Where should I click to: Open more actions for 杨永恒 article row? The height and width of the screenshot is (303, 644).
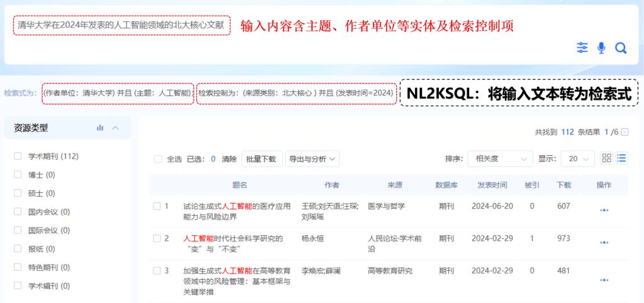(x=604, y=243)
